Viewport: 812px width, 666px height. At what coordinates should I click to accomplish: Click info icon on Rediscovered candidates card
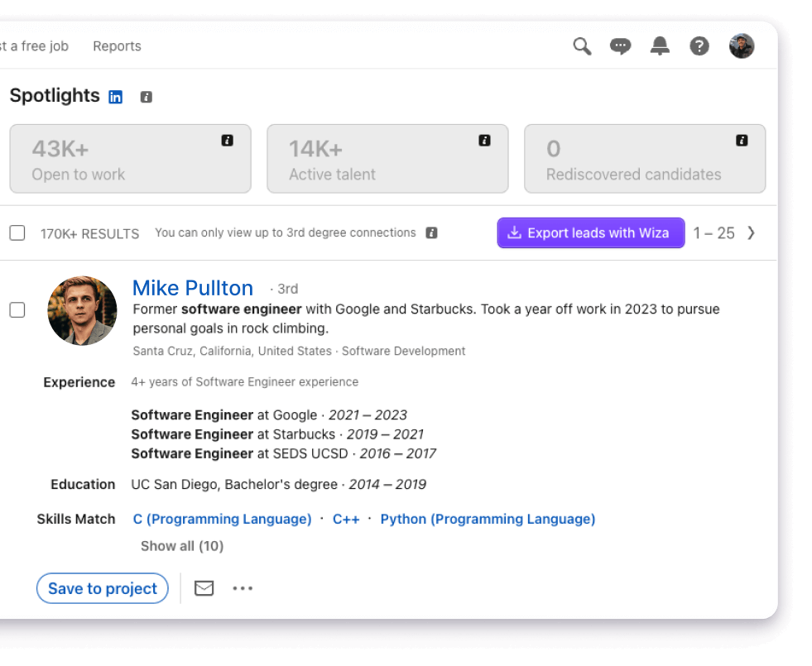coord(742,141)
